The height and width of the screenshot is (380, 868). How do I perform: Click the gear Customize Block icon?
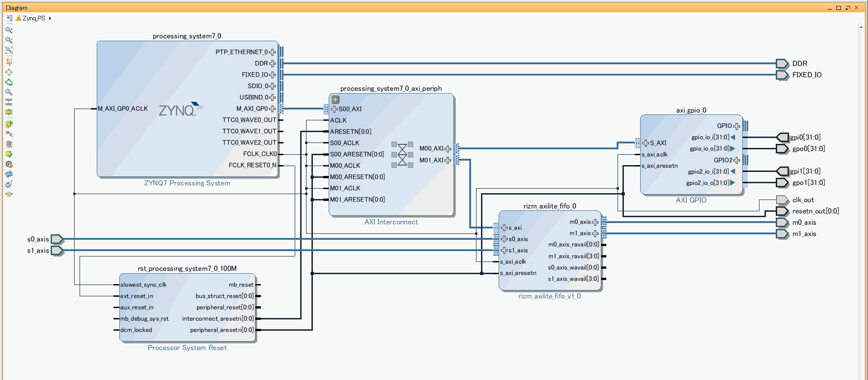click(9, 164)
